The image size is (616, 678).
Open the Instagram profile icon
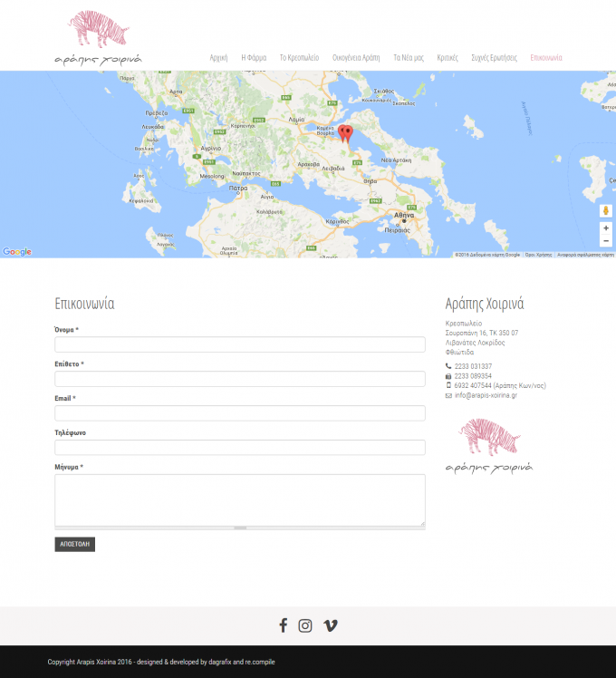pos(305,625)
